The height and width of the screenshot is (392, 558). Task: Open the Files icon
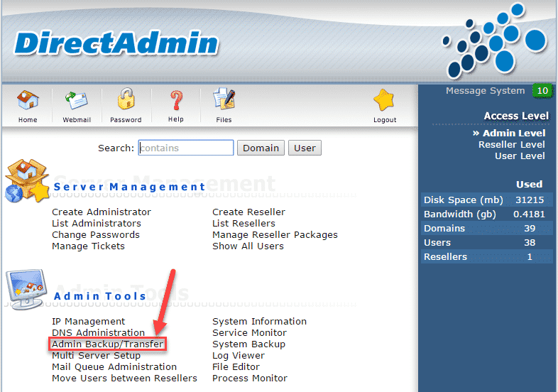224,99
